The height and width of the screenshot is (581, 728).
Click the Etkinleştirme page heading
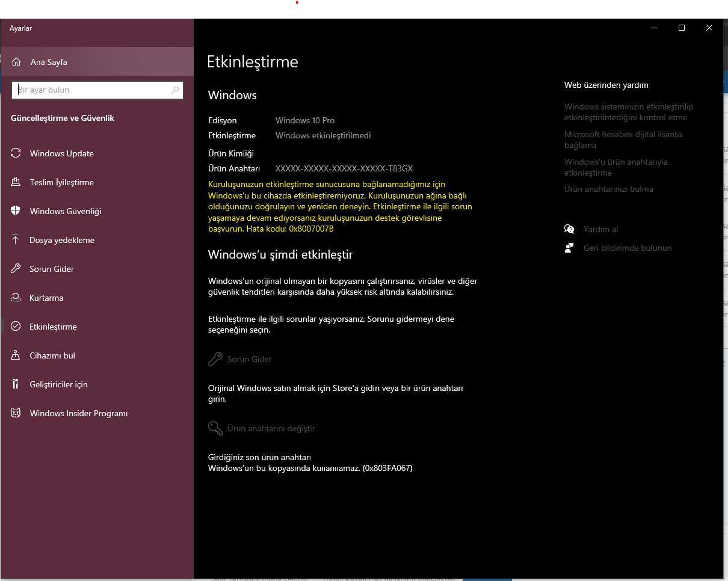(253, 61)
